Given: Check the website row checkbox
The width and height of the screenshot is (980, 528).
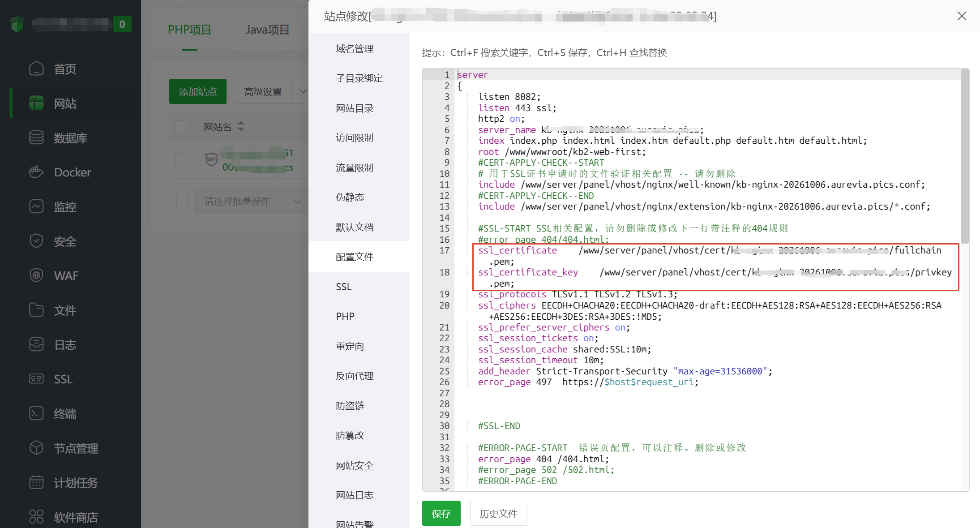Looking at the screenshot, I should tap(182, 160).
